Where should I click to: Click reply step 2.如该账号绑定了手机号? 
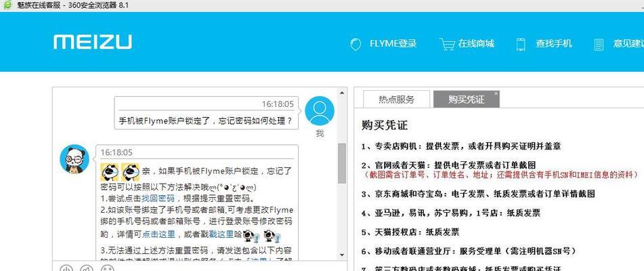tap(197, 222)
